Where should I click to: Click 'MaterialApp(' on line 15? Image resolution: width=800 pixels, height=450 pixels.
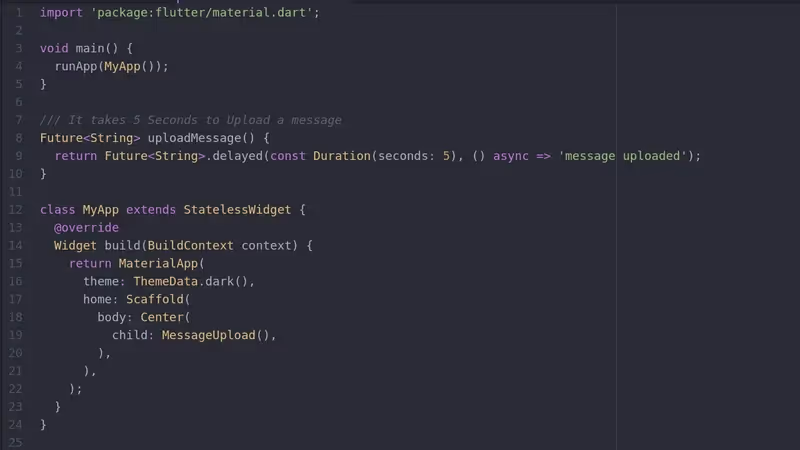(162, 264)
